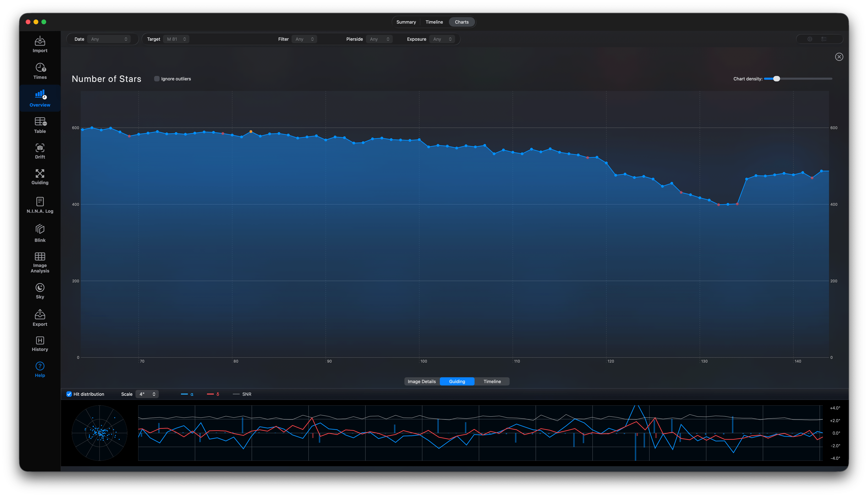Click the α legend entry
This screenshot has height=497, width=868.
pyautogui.click(x=187, y=394)
